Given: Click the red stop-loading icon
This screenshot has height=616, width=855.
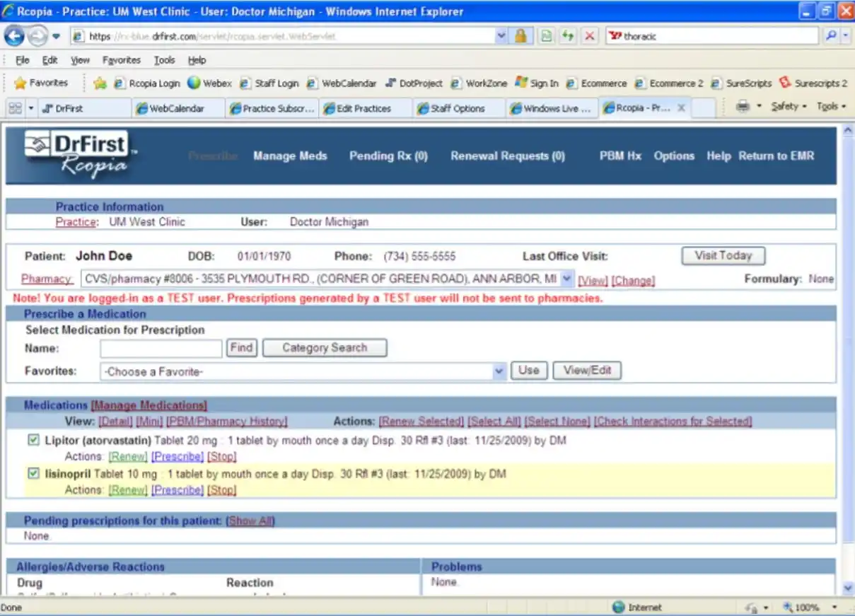Looking at the screenshot, I should pyautogui.click(x=590, y=35).
